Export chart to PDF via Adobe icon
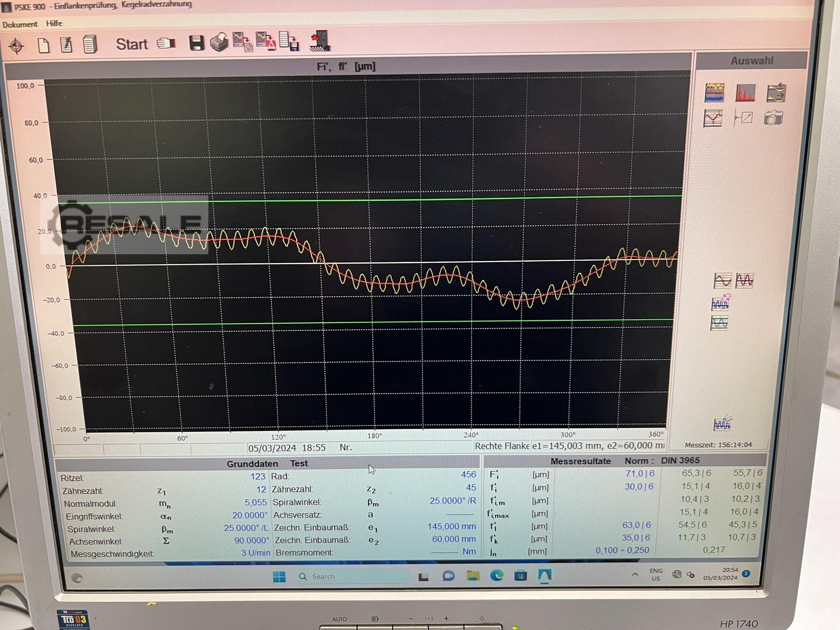 click(265, 41)
